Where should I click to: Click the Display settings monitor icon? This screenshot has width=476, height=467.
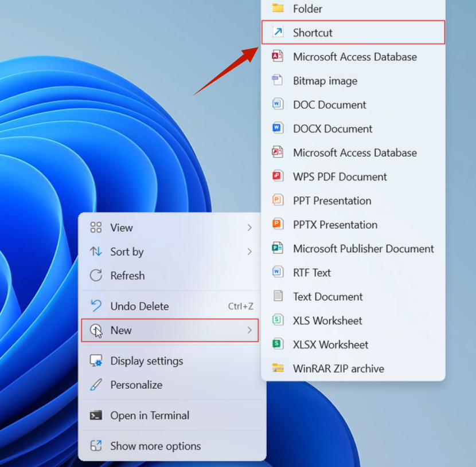[x=96, y=360]
